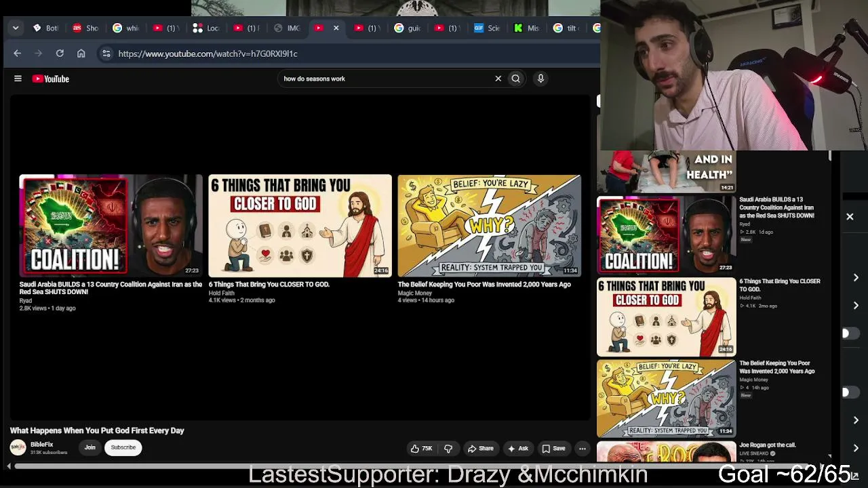The height and width of the screenshot is (488, 868).
Task: Switch to the Google 'whi' tab
Action: [x=125, y=28]
